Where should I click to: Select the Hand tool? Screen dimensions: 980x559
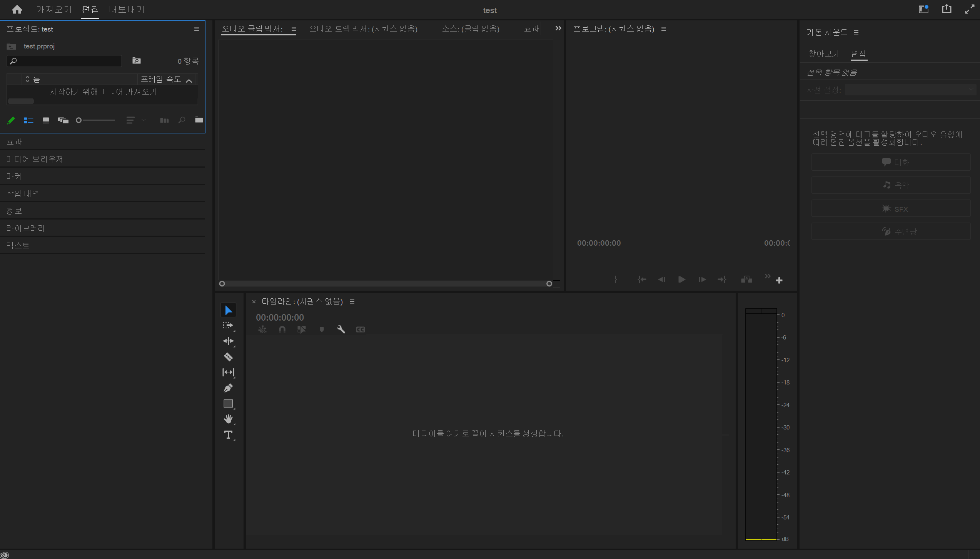click(228, 419)
